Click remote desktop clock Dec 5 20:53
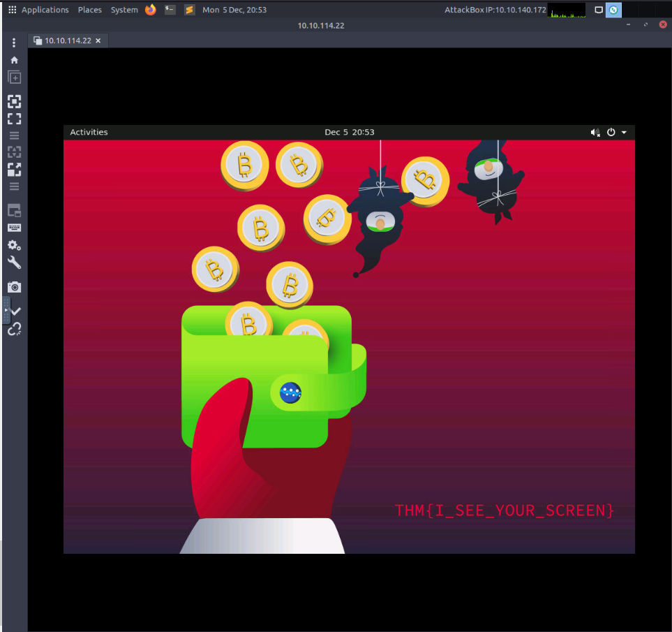 pyautogui.click(x=350, y=132)
